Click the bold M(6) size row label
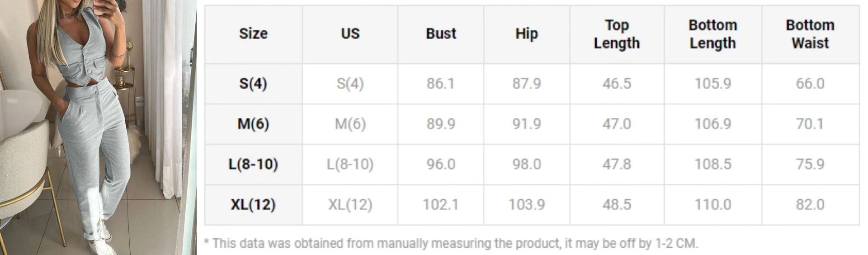Screen dimensions: 868x255 [253, 124]
